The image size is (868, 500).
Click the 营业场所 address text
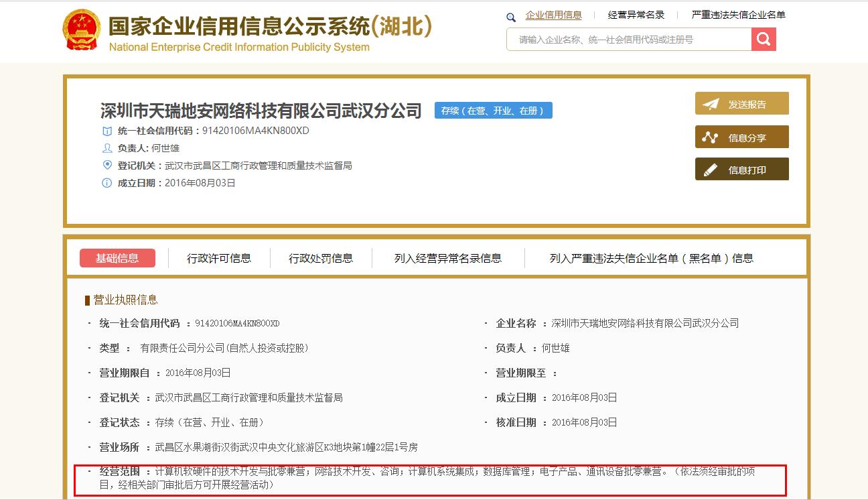[x=287, y=447]
